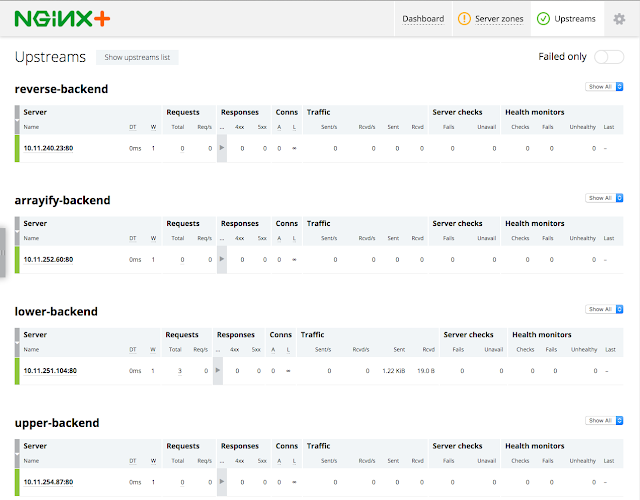Viewport: 640px width, 500px height.
Task: Click the 1.22 KiB sent value
Action: click(393, 371)
